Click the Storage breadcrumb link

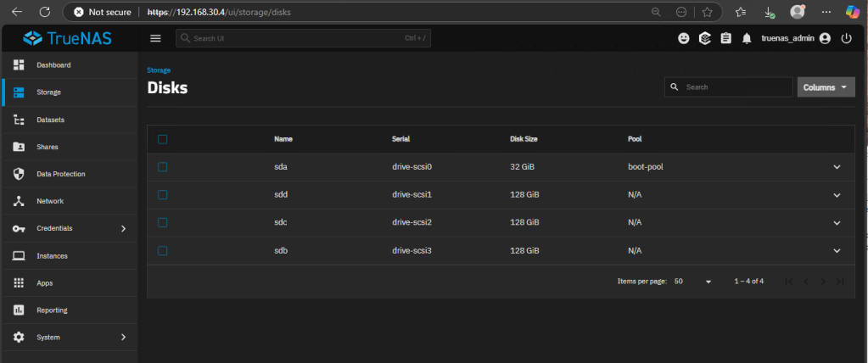point(159,70)
